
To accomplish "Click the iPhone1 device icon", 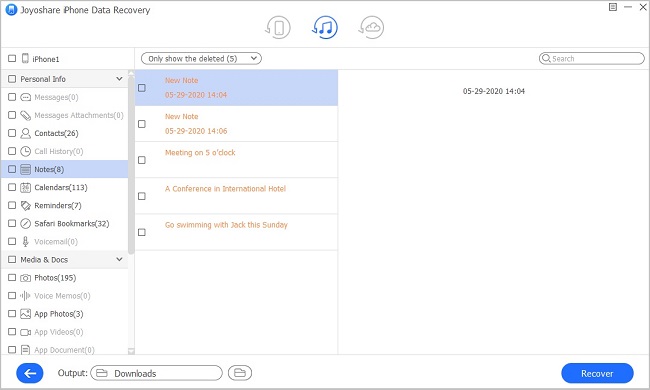I will pos(25,58).
